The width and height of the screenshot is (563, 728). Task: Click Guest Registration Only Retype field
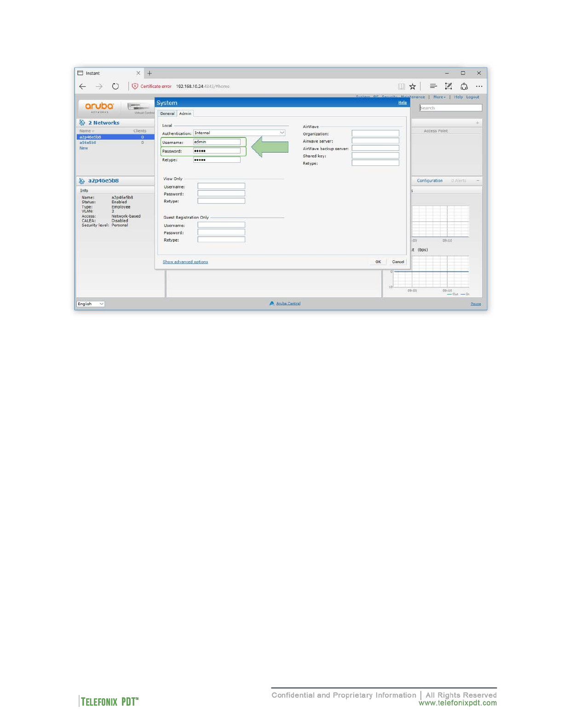[x=221, y=239]
